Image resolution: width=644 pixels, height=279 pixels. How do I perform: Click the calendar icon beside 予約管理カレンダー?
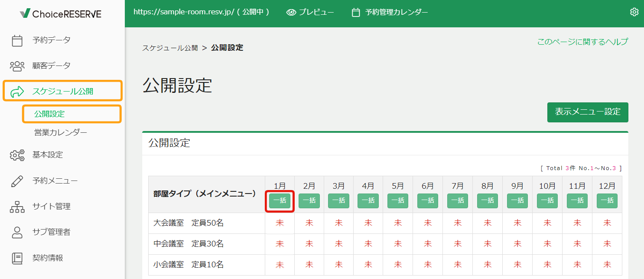point(356,12)
